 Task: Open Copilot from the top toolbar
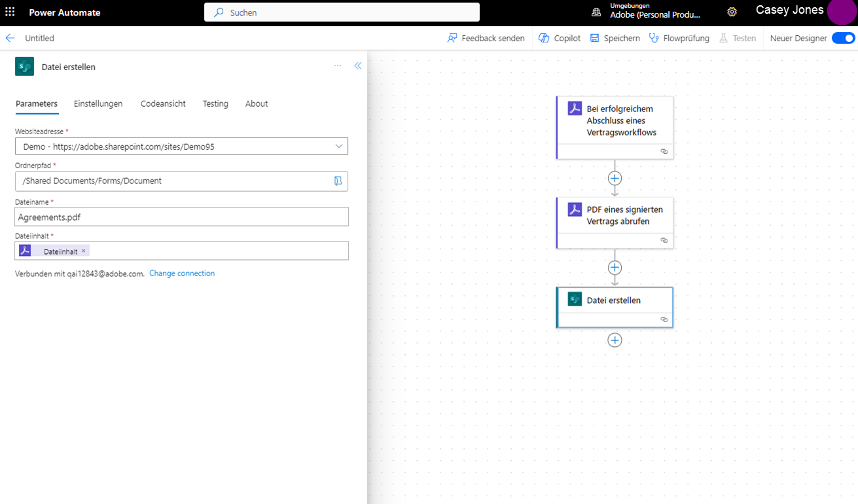(x=559, y=38)
